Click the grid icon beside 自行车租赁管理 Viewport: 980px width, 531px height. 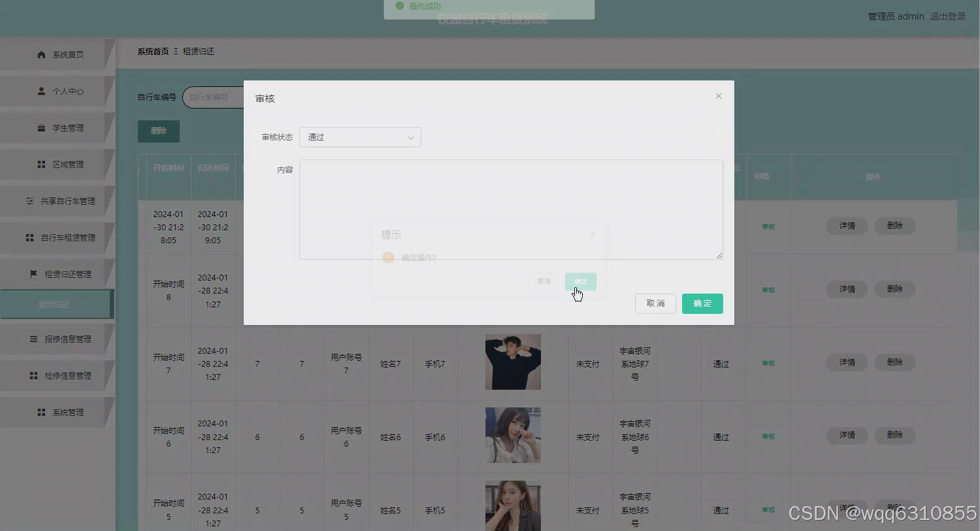29,237
